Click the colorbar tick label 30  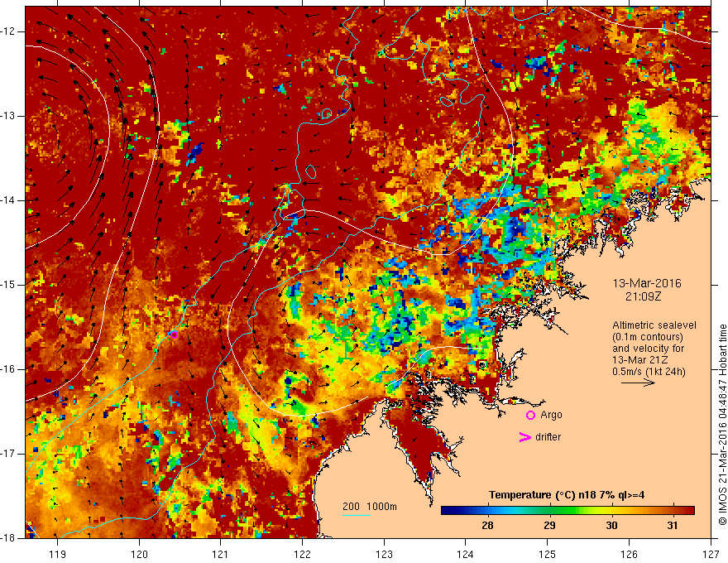pyautogui.click(x=611, y=526)
